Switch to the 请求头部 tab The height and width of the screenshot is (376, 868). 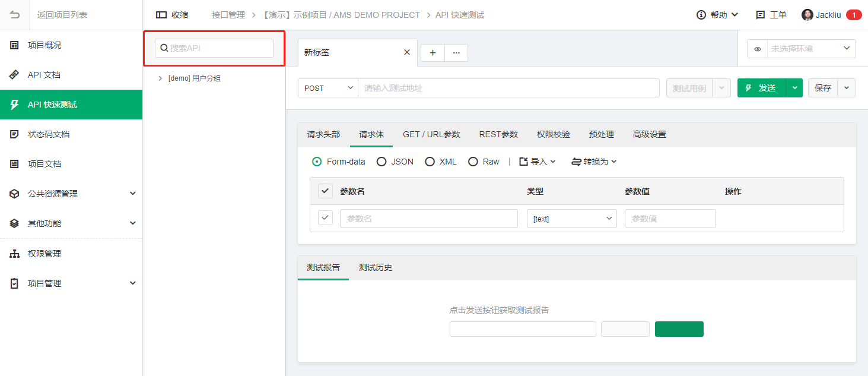click(x=323, y=134)
